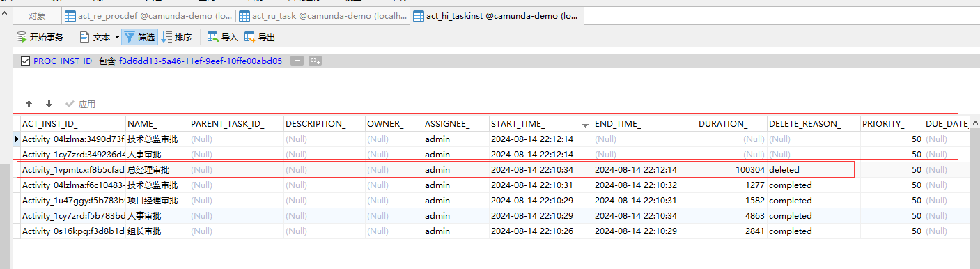Change the 包含 filter operator
This screenshot has height=269, width=980.
point(107,61)
